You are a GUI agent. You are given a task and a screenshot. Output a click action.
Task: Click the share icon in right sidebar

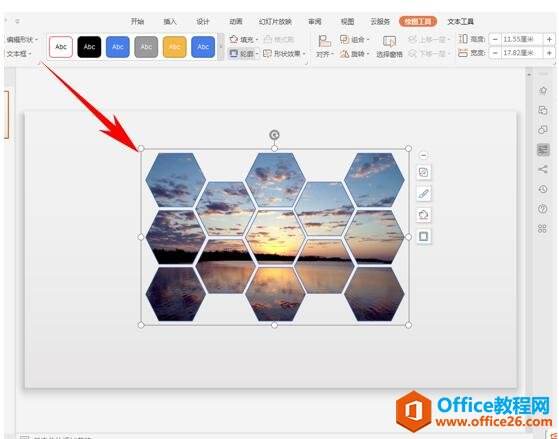[543, 169]
